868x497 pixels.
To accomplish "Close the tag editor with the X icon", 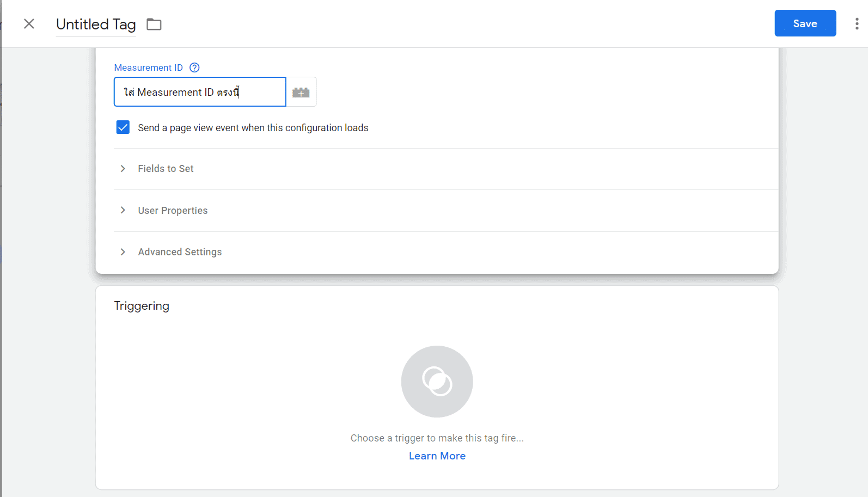I will point(29,24).
